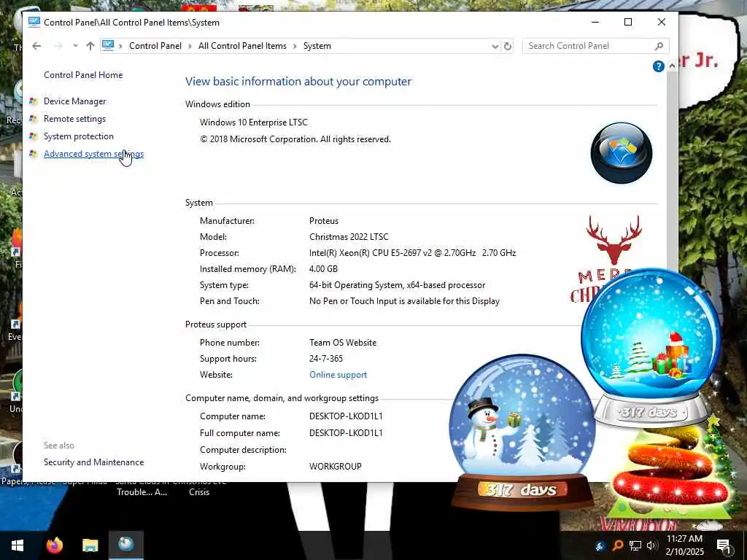This screenshot has width=747, height=560.
Task: Open network status tray icon
Action: 635,545
